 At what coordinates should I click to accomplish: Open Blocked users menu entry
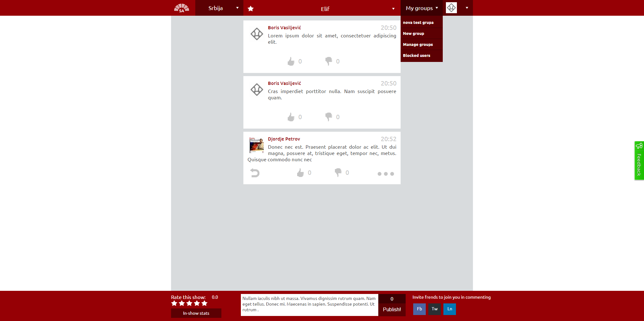[421, 56]
